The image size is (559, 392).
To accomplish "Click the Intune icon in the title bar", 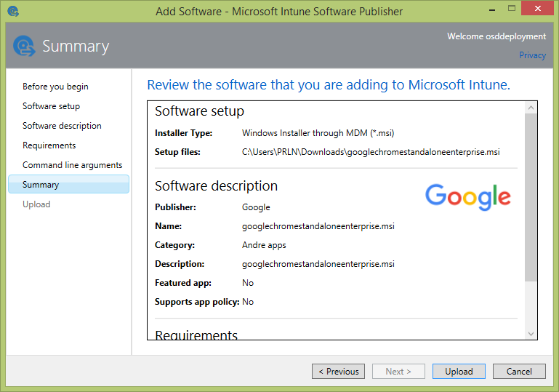I will (13, 11).
